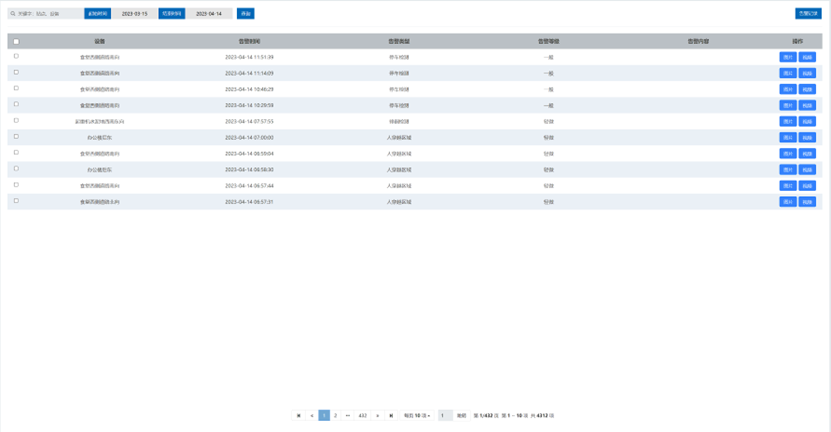Viewport: 831px width, 432px height.
Task: Check the row with alarm time 11:14:09
Action: [x=16, y=73]
